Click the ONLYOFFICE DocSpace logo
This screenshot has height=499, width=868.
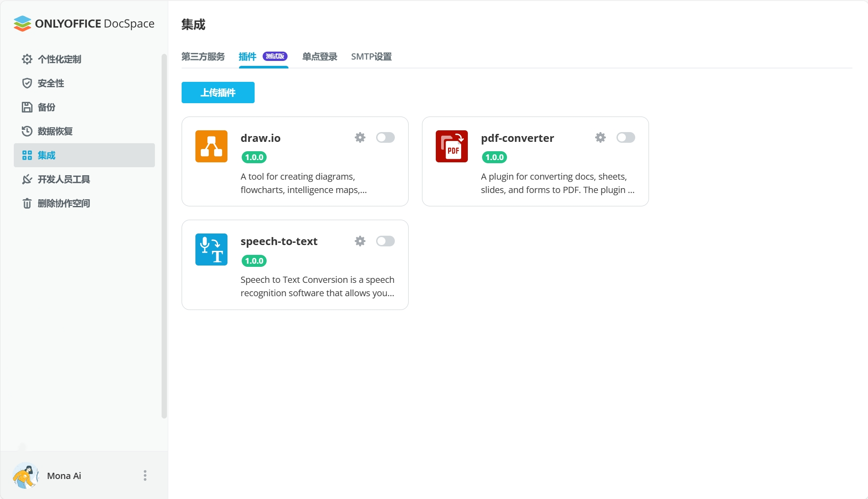point(84,24)
